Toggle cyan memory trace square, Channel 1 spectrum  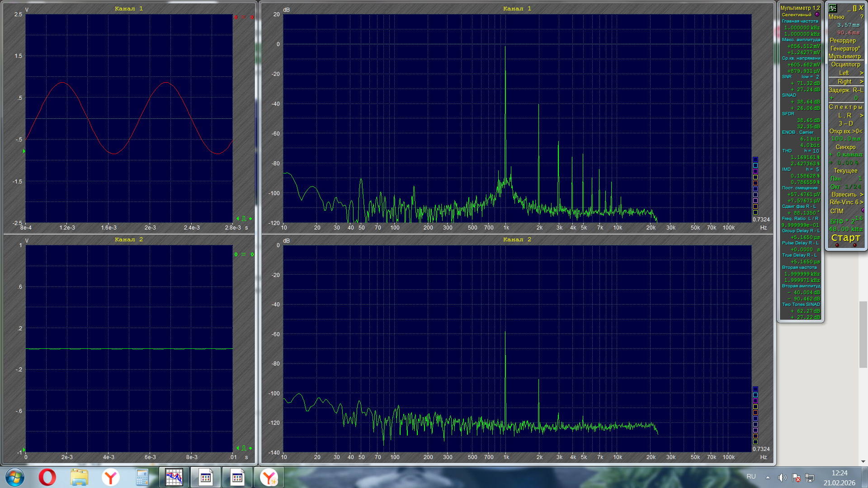(x=755, y=165)
